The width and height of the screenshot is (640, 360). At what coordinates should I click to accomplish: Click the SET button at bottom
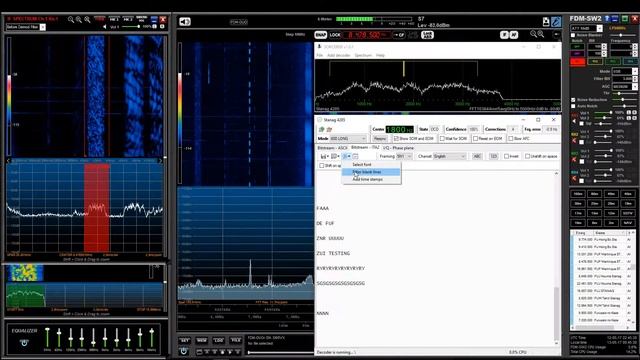(x=184, y=340)
